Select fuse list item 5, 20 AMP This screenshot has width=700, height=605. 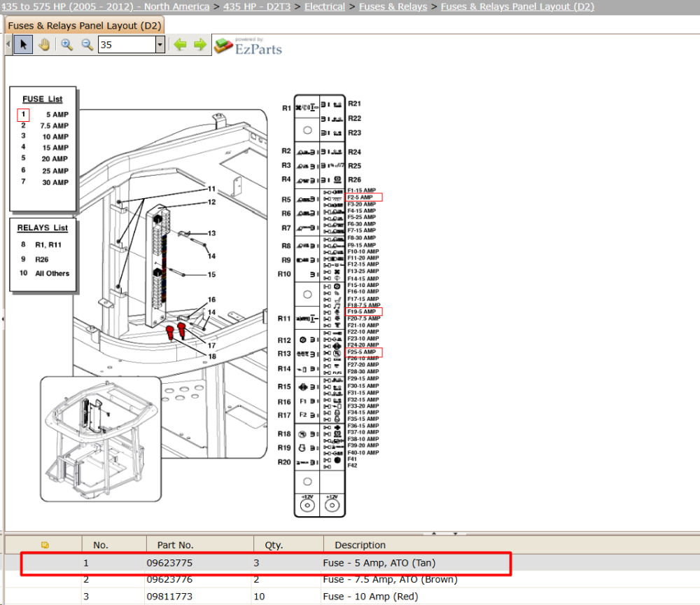click(43, 158)
